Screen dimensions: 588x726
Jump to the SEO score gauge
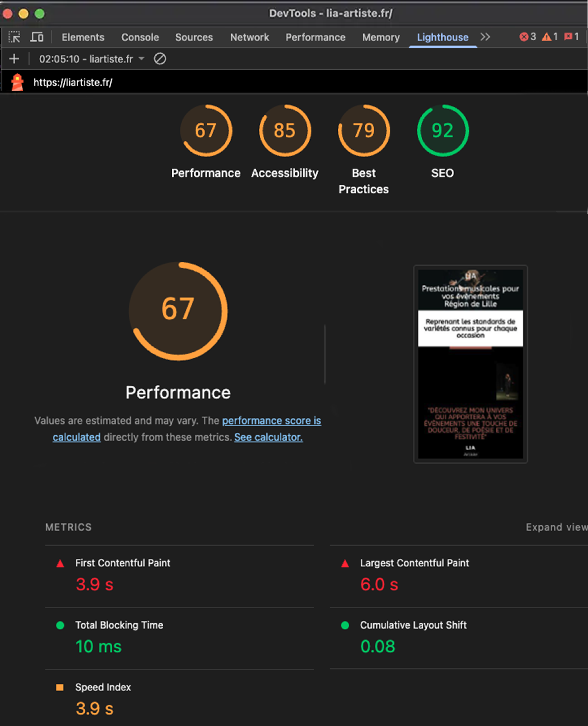tap(442, 131)
